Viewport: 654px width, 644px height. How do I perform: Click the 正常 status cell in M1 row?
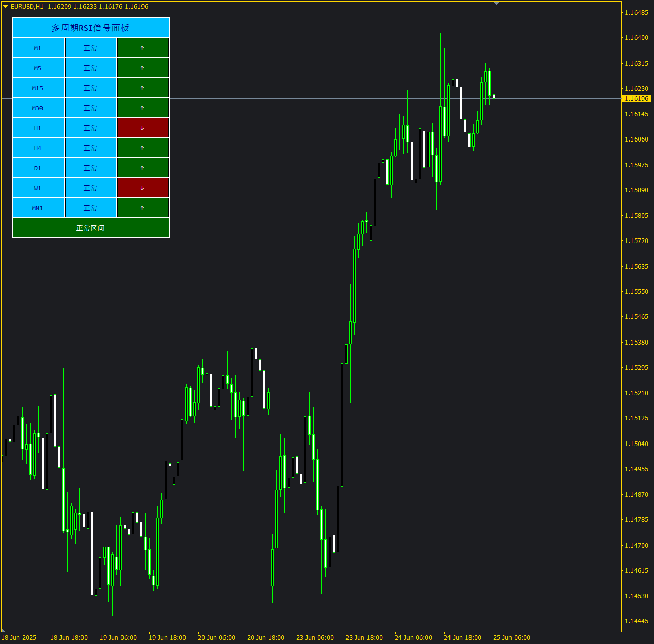point(91,48)
